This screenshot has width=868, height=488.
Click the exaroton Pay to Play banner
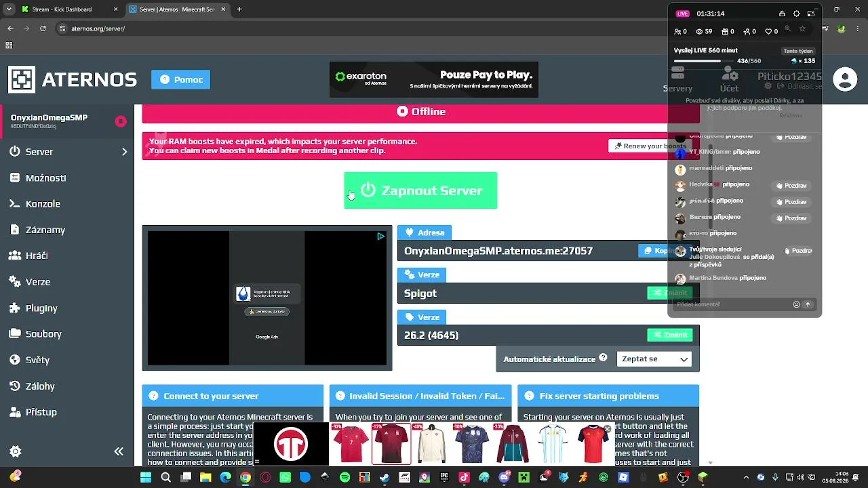point(434,80)
